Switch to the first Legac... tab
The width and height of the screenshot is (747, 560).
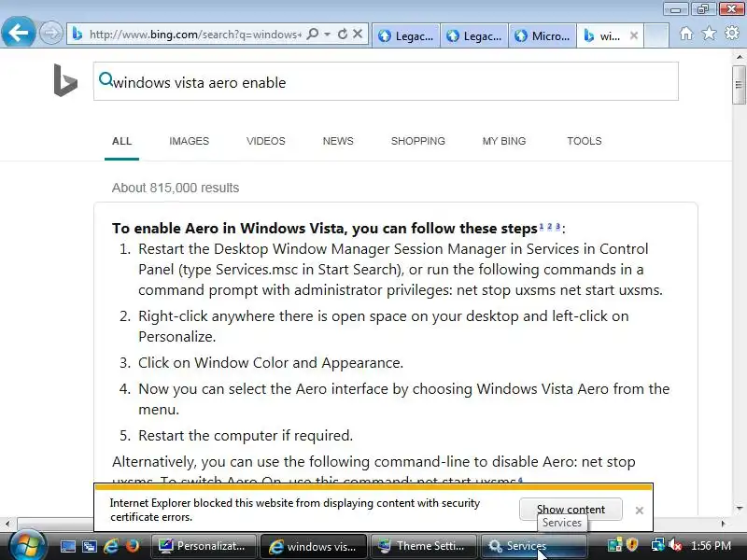click(x=406, y=35)
